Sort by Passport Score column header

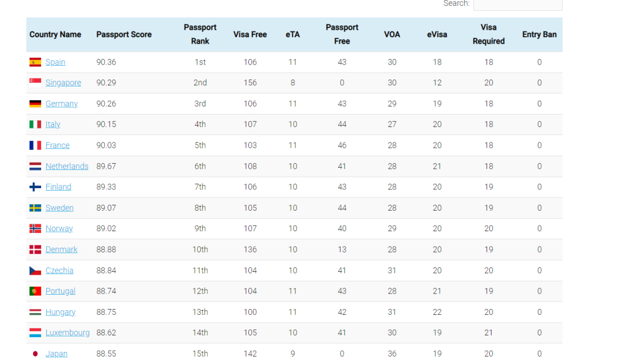point(124,35)
